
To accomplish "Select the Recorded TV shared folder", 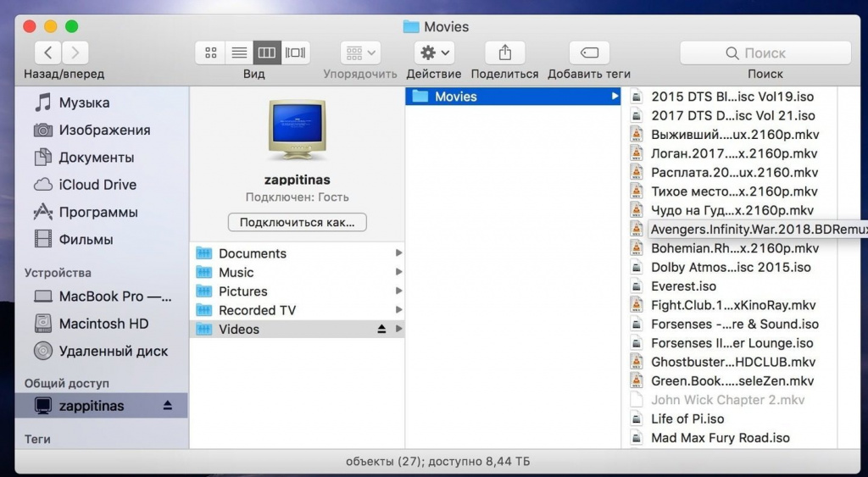I will click(298, 310).
